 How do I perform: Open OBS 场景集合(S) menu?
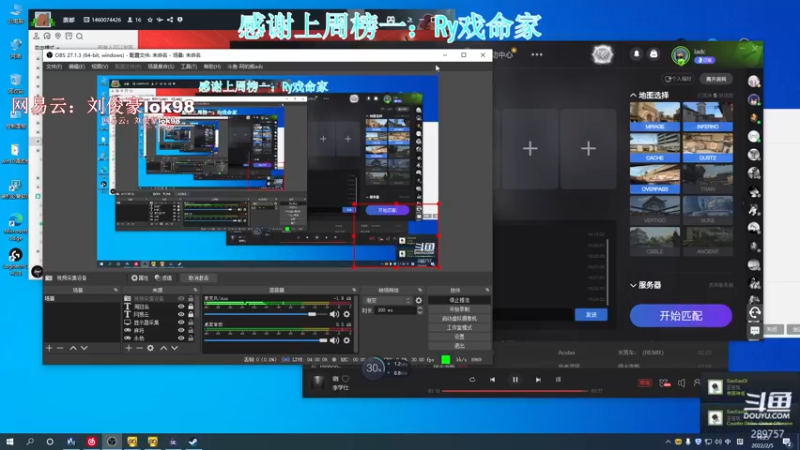161,67
